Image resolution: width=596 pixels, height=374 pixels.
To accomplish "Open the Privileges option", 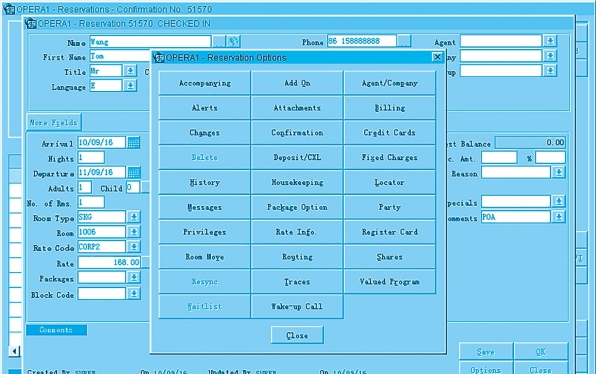I will click(x=204, y=232).
